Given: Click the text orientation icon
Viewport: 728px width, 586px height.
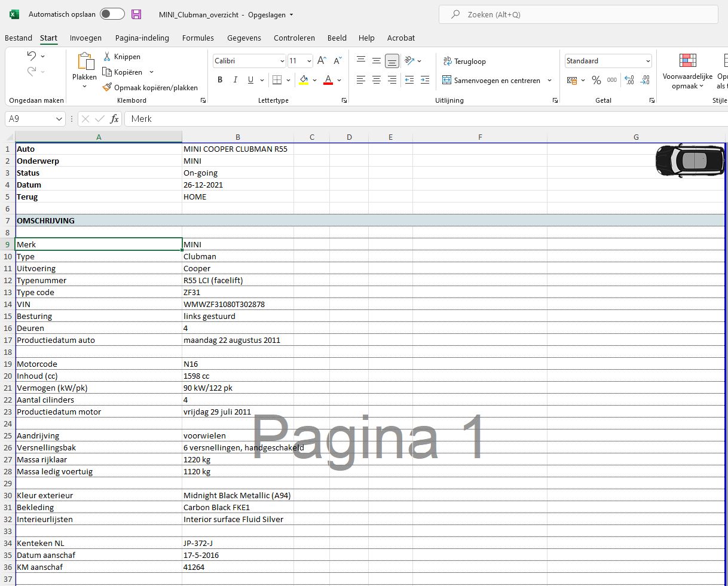Looking at the screenshot, I should coord(409,60).
